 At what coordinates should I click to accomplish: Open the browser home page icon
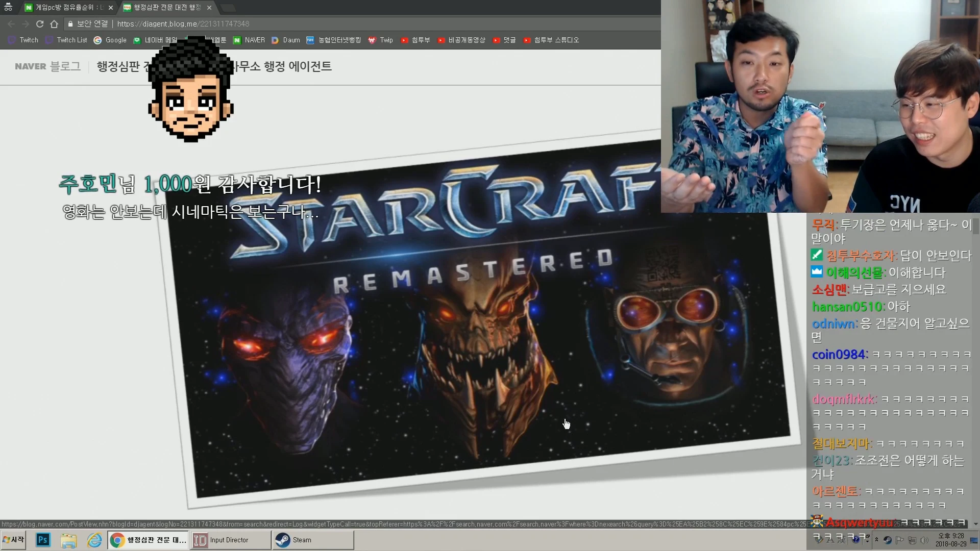[54, 24]
